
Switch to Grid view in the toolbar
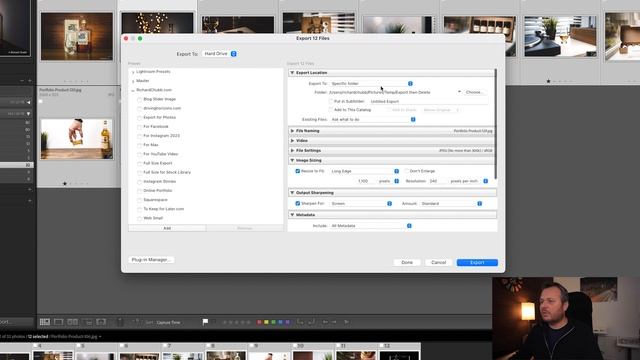pyautogui.click(x=44, y=322)
